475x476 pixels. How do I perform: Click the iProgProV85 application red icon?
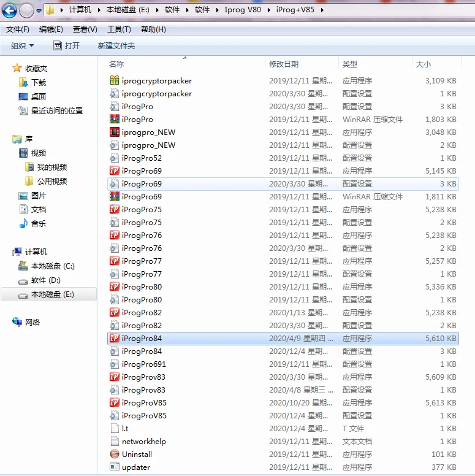pos(115,402)
